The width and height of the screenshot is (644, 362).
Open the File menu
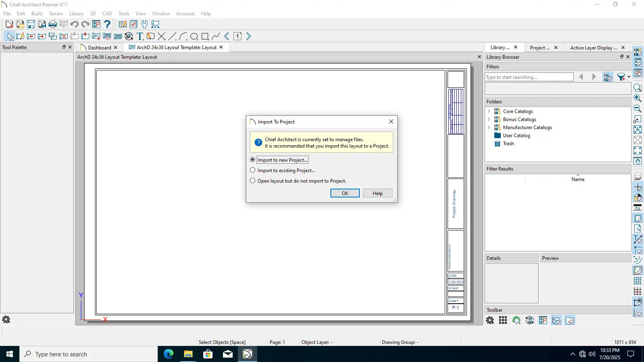click(x=7, y=14)
